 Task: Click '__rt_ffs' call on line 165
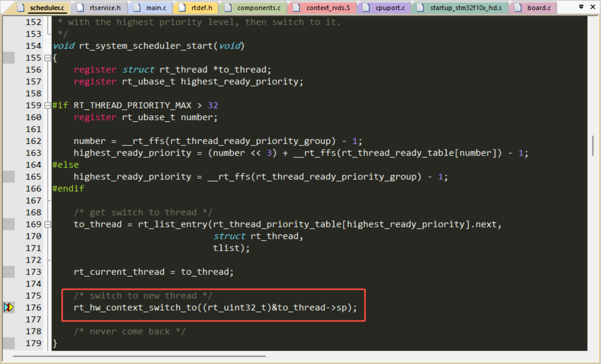pyautogui.click(x=229, y=177)
